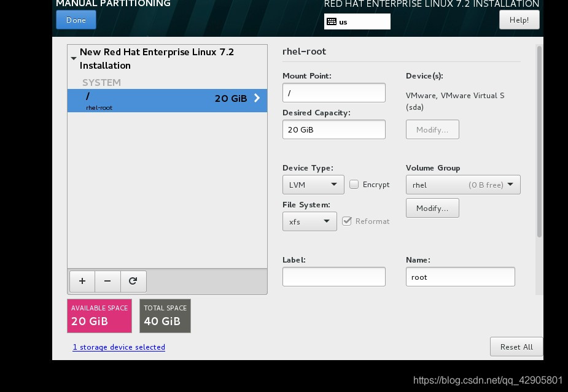Collapse the New Red Hat Enterprise Linux 7.2 Installation section
This screenshot has width=568, height=392.
click(74, 58)
